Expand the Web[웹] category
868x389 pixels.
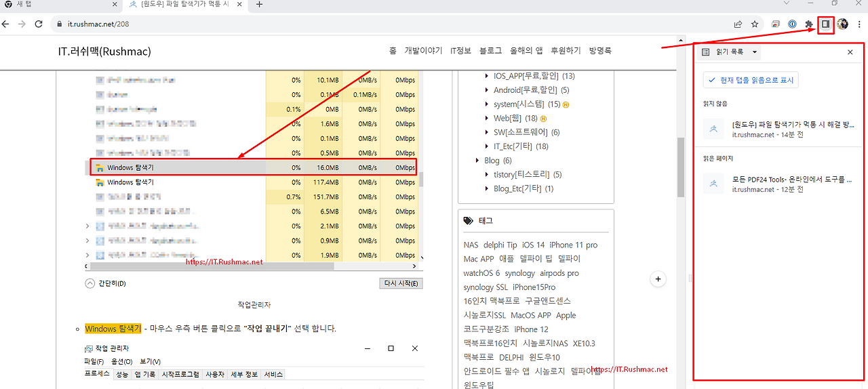coord(487,118)
